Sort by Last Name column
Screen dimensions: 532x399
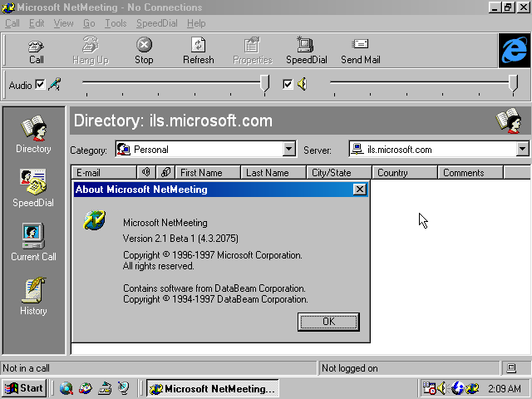273,172
